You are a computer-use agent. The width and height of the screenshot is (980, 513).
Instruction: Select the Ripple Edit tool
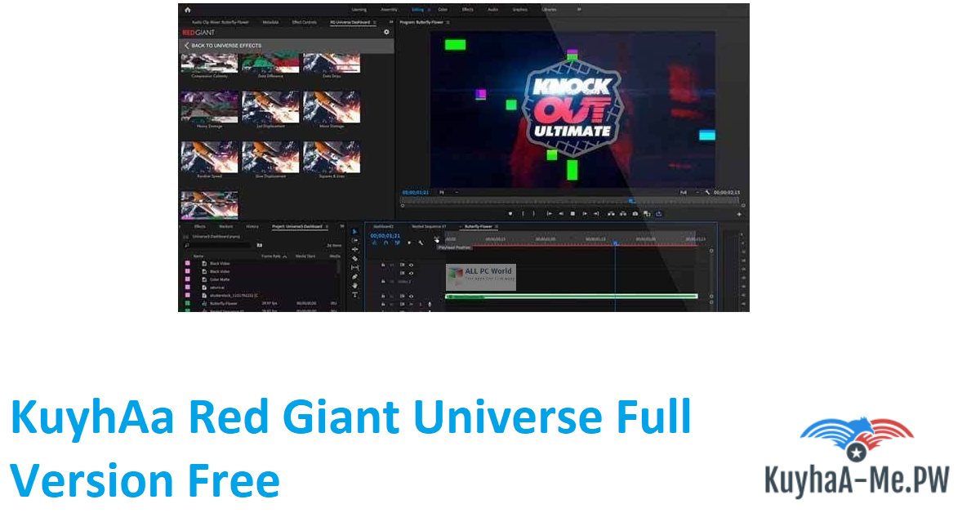354,249
